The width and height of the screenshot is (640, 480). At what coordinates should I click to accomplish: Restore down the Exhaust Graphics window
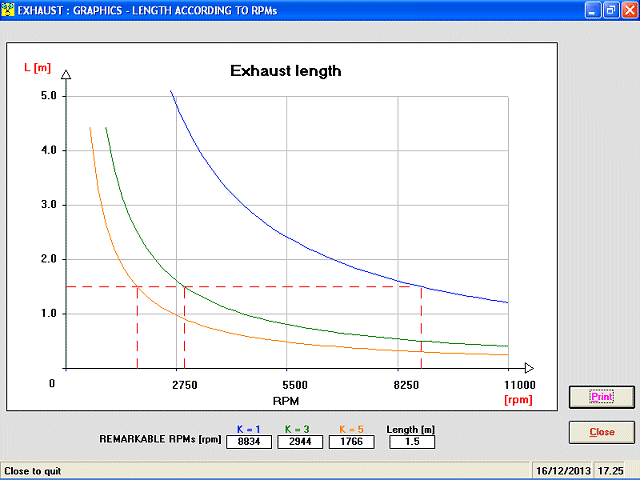point(611,10)
